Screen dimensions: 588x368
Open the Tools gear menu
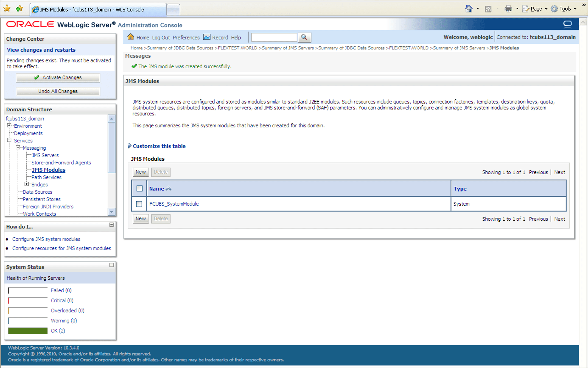554,9
